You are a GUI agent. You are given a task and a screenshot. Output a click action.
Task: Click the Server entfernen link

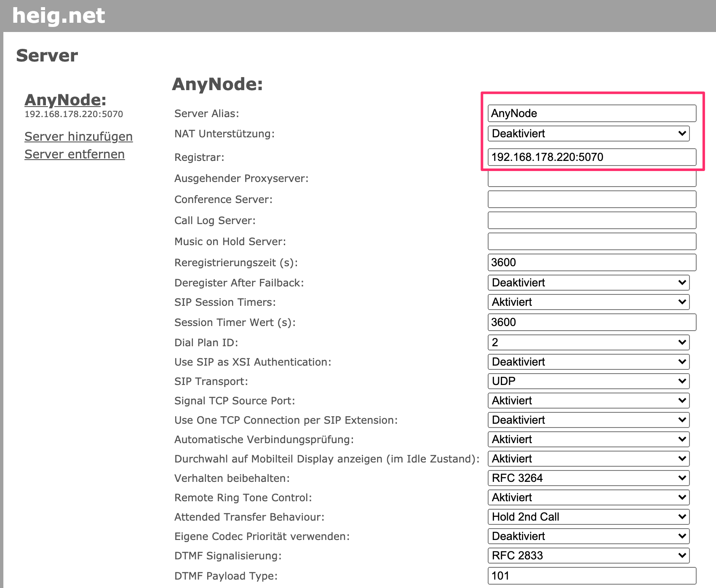(75, 154)
